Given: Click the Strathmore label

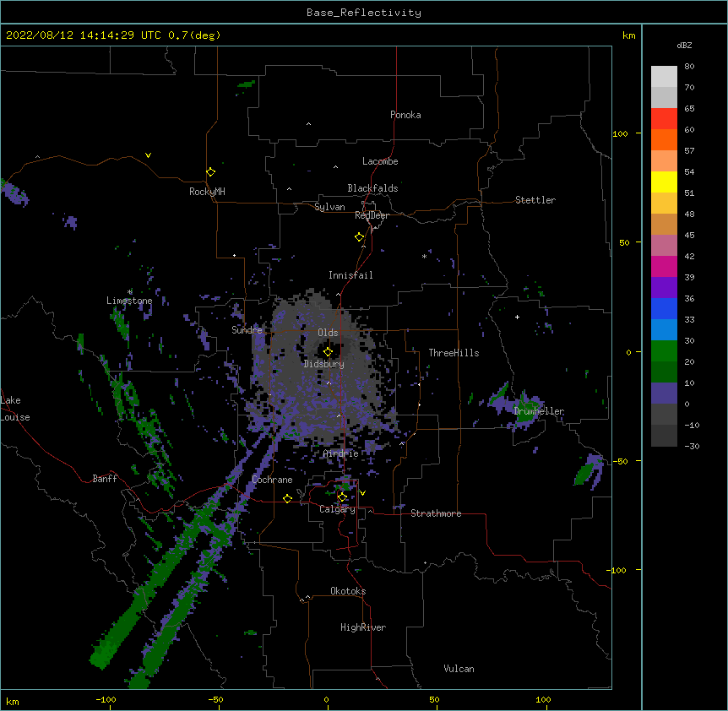Looking at the screenshot, I should point(436,513).
